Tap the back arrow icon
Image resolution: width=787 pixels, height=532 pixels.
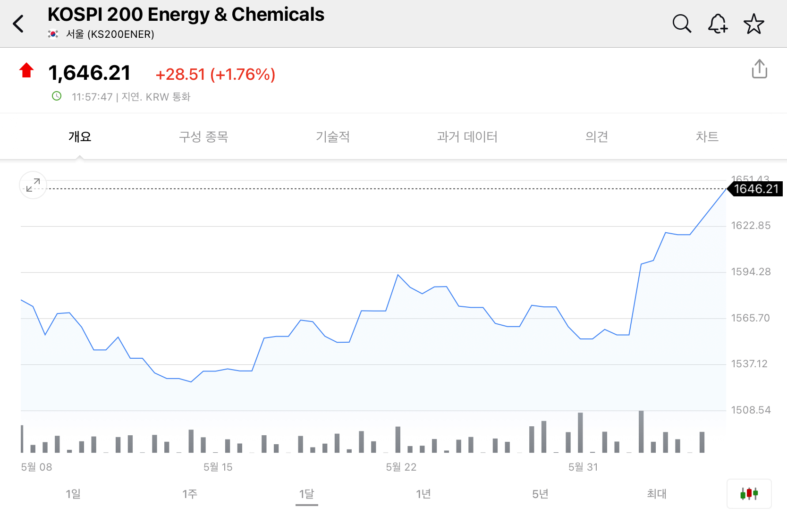coord(18,24)
